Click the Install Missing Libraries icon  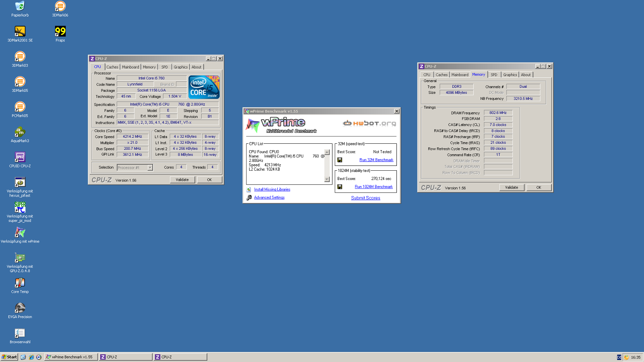click(x=249, y=190)
